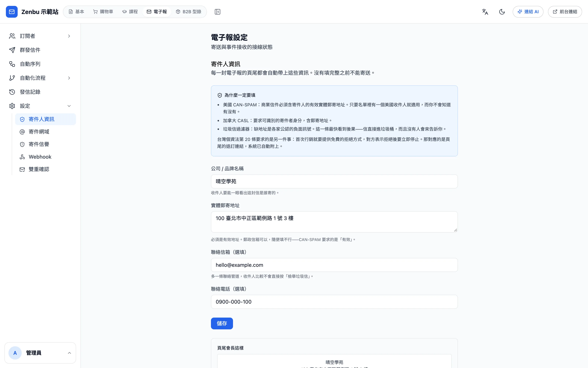Click the 公司 / 品牌名稱 input field
Screen dimensions: 588x368
pyautogui.click(x=334, y=181)
